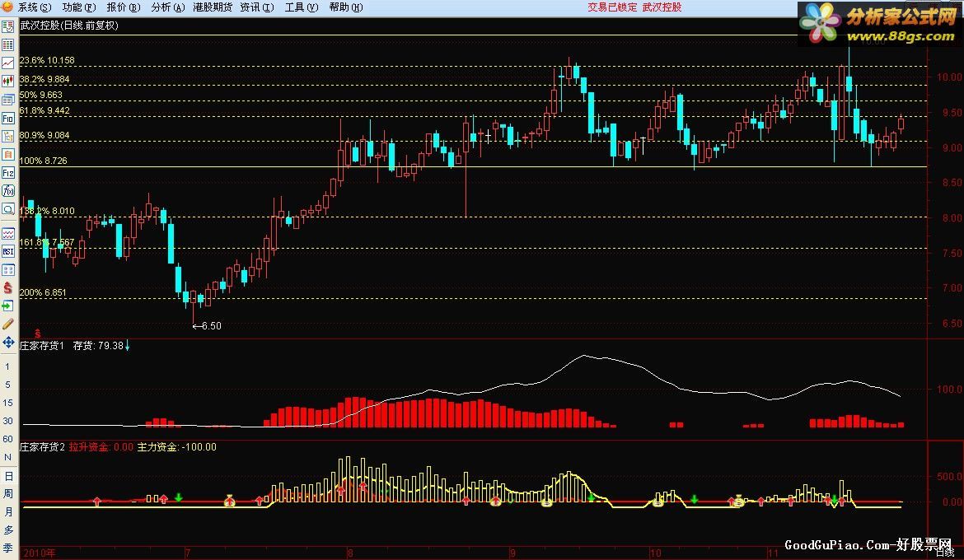Viewport: 964px width, 560px height.
Task: Click the F10 company info icon
Action: [8, 118]
